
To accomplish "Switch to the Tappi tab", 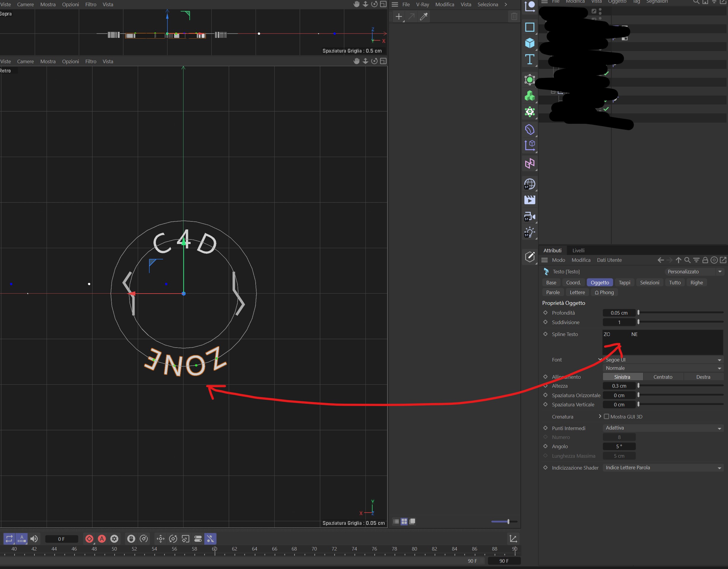I will [624, 282].
